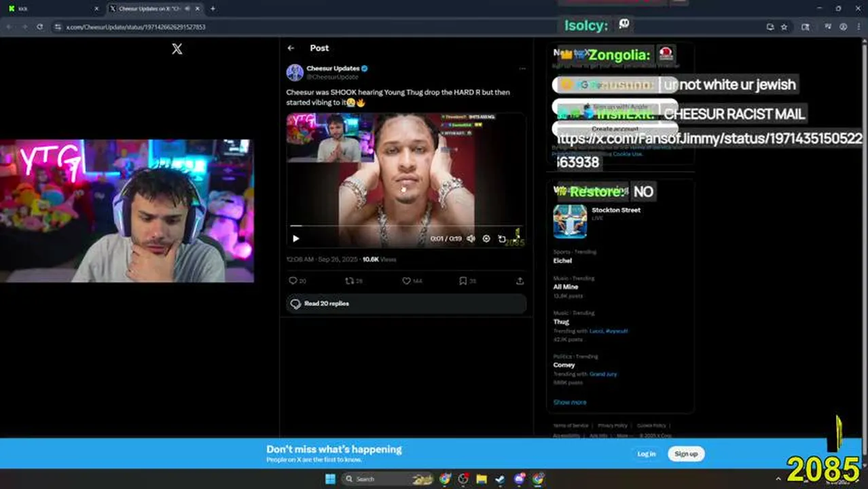The width and height of the screenshot is (868, 489).
Task: Click Terms of Service footer link
Action: click(x=571, y=426)
